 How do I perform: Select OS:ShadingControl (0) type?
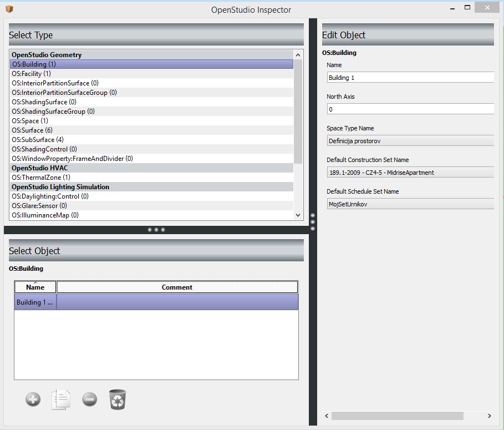(x=152, y=149)
